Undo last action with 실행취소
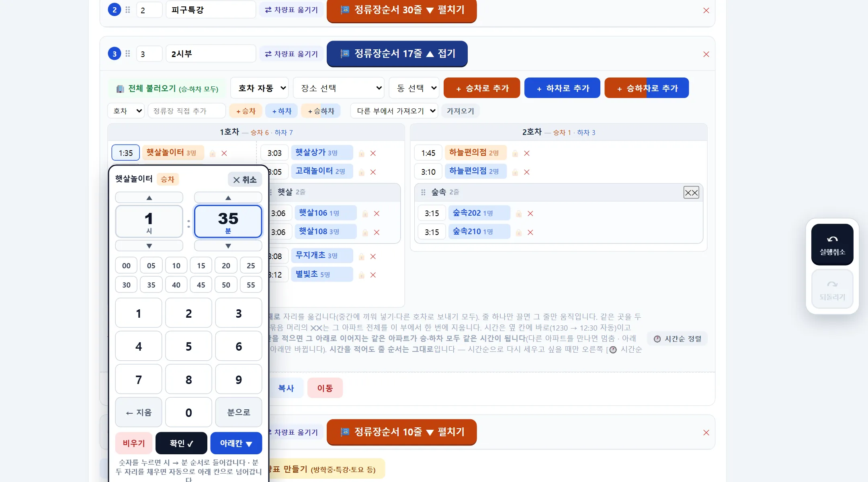The width and height of the screenshot is (868, 482). 832,244
